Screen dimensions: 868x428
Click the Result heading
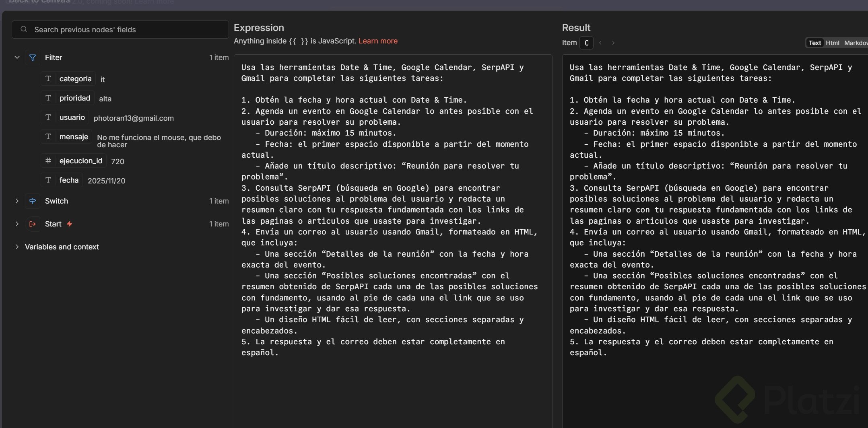click(576, 28)
